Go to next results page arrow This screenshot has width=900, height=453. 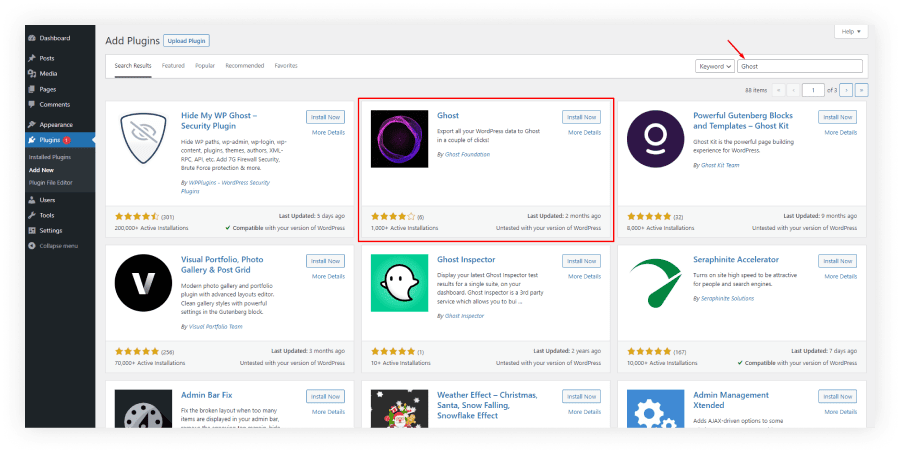[846, 90]
